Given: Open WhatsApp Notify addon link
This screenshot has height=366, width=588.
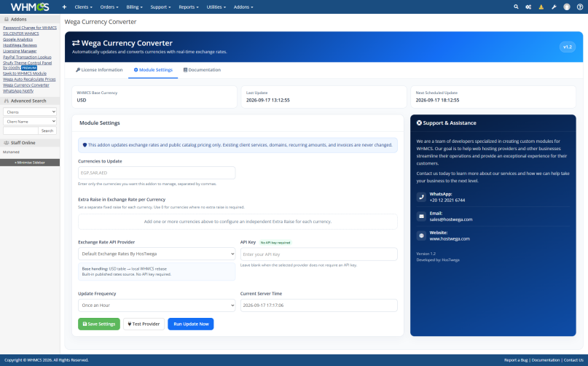Looking at the screenshot, I should click(x=18, y=91).
